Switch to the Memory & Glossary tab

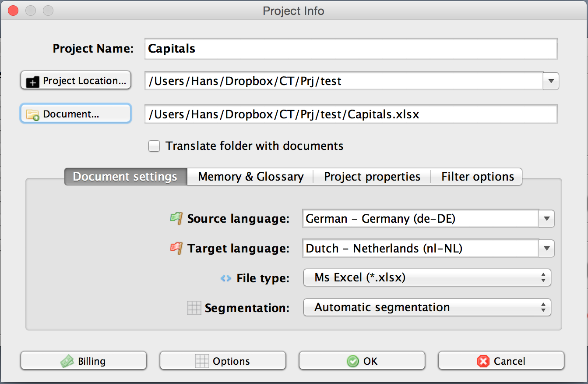coord(250,177)
